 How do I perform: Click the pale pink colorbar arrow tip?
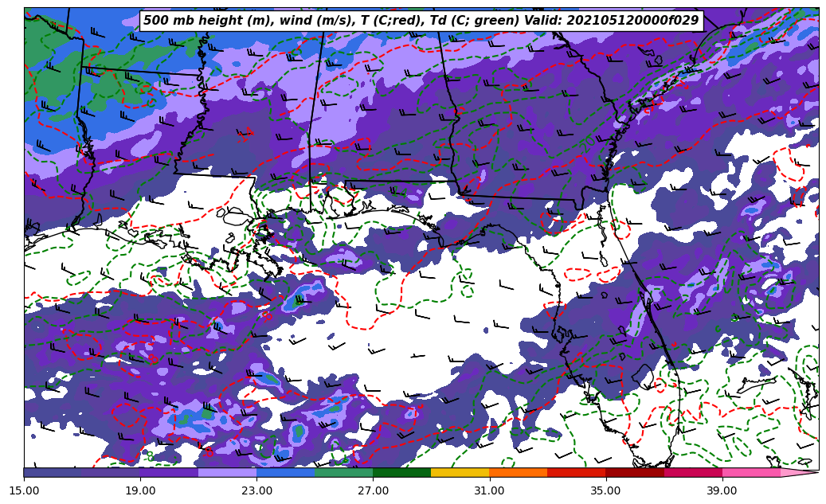click(798, 472)
